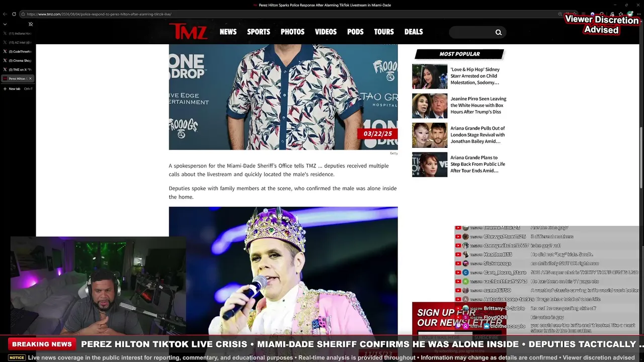Open the 'Love & Hip Hop' Sidney Starr story
Image resolution: width=644 pixels, height=362 pixels.
(475, 76)
